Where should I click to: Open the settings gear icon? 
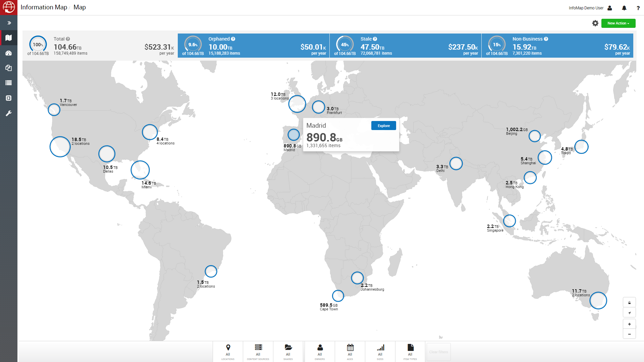click(x=595, y=23)
